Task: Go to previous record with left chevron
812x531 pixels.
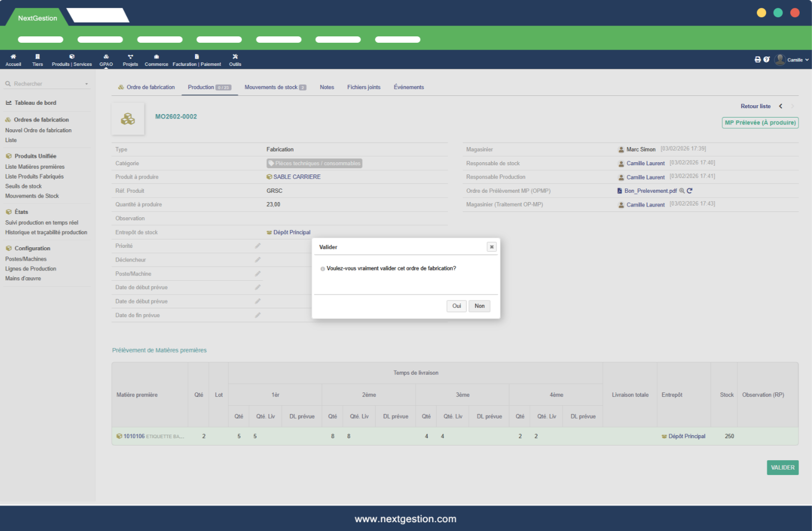Action: (781, 106)
